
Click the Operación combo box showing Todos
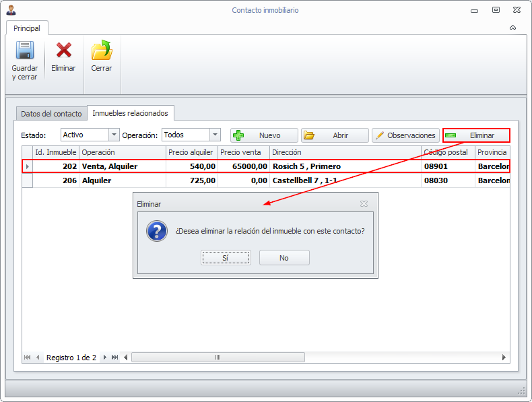pos(191,135)
